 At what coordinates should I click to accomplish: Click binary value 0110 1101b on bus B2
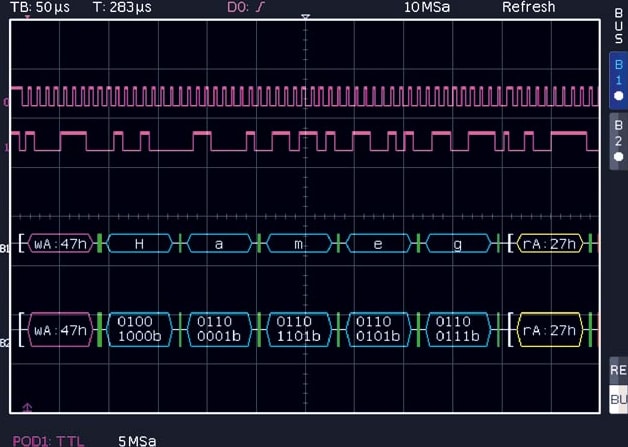pyautogui.click(x=299, y=329)
